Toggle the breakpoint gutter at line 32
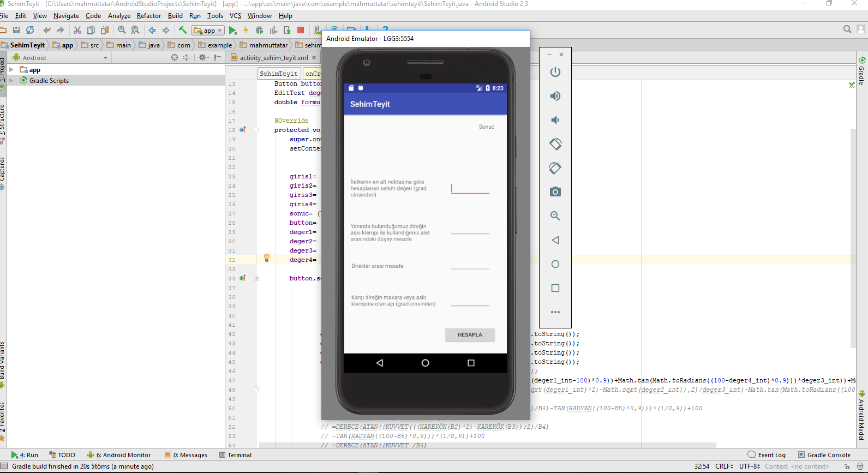Screen dimensions: 868x473 pyautogui.click(x=243, y=260)
